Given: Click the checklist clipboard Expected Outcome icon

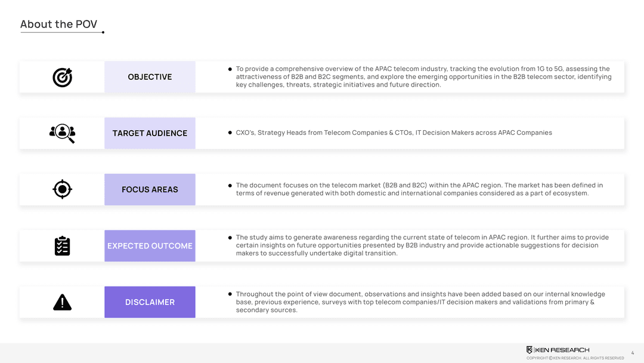Looking at the screenshot, I should tap(62, 246).
